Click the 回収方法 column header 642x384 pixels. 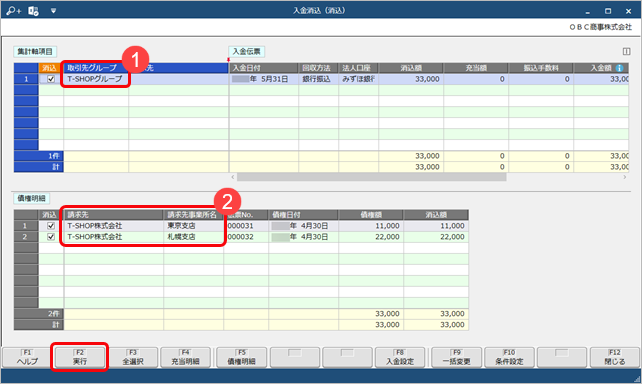[319, 68]
